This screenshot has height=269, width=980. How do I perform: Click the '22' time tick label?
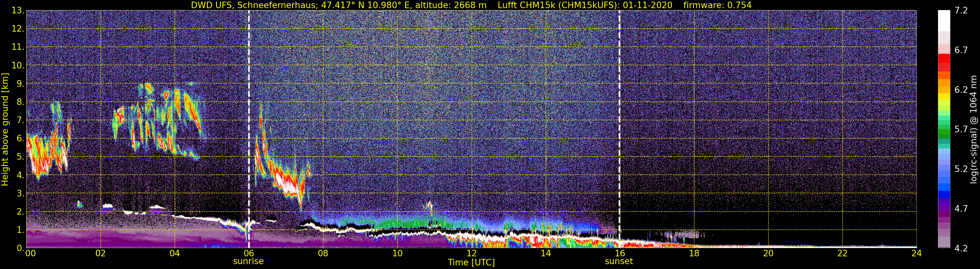842,253
